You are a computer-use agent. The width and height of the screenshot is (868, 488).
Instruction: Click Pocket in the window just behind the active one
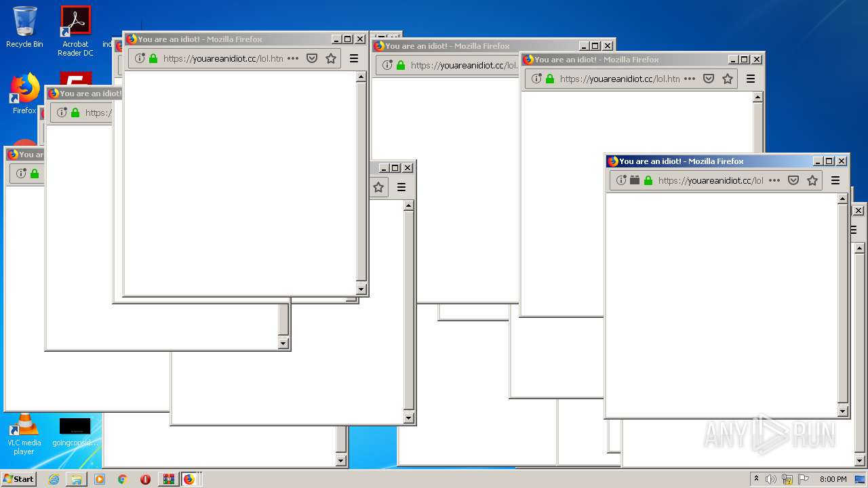point(709,79)
